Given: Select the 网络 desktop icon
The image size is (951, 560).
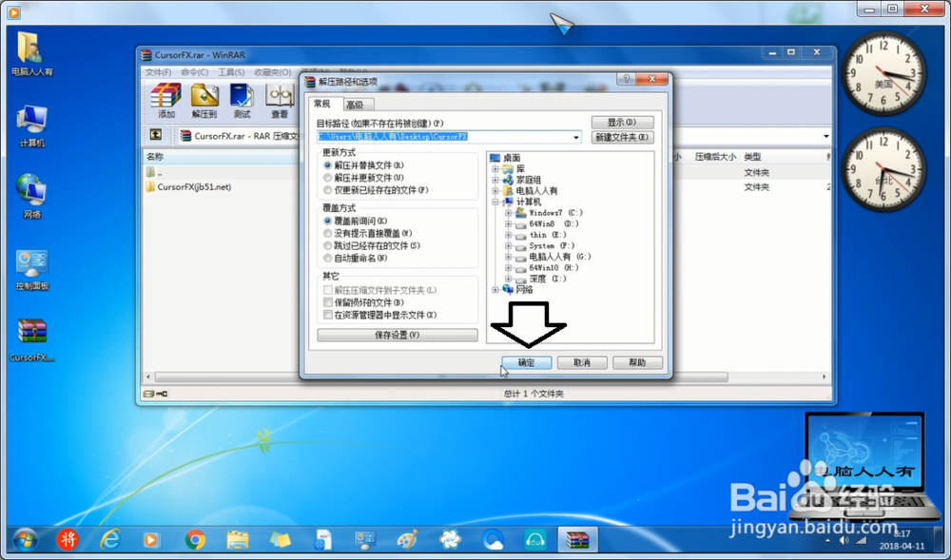Looking at the screenshot, I should tap(31, 197).
